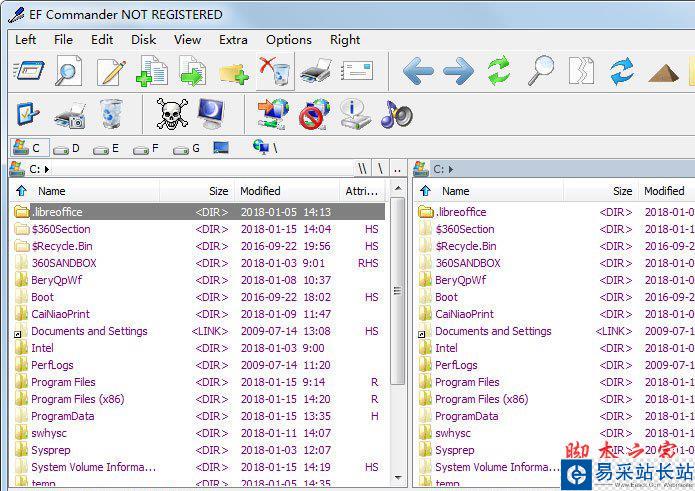
Task: Click the monitor with moon icon
Action: 212,114
